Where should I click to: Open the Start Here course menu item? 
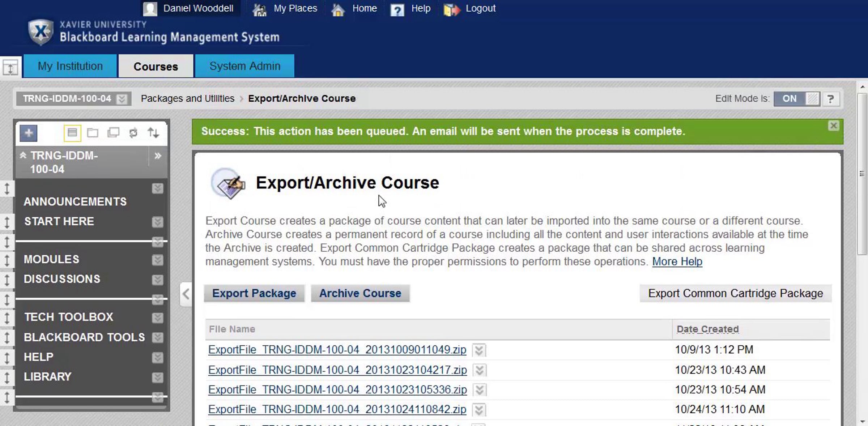click(x=59, y=221)
